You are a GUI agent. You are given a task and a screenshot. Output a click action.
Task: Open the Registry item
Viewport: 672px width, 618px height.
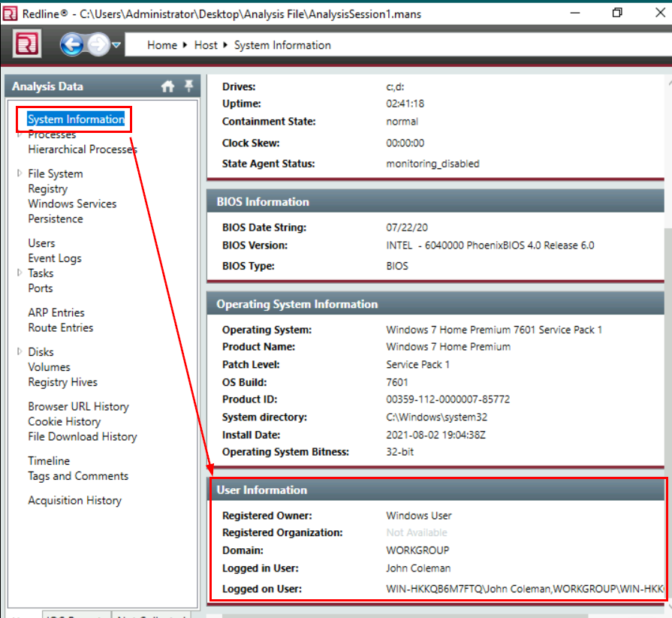tap(47, 189)
